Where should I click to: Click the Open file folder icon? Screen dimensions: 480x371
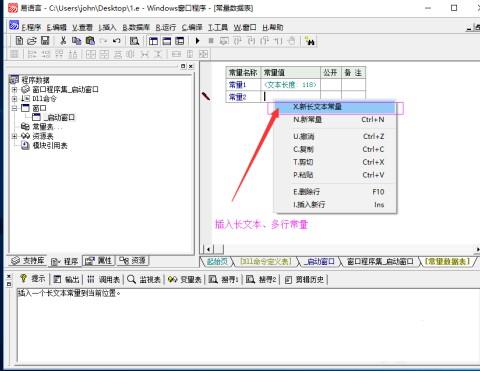[x=32, y=41]
